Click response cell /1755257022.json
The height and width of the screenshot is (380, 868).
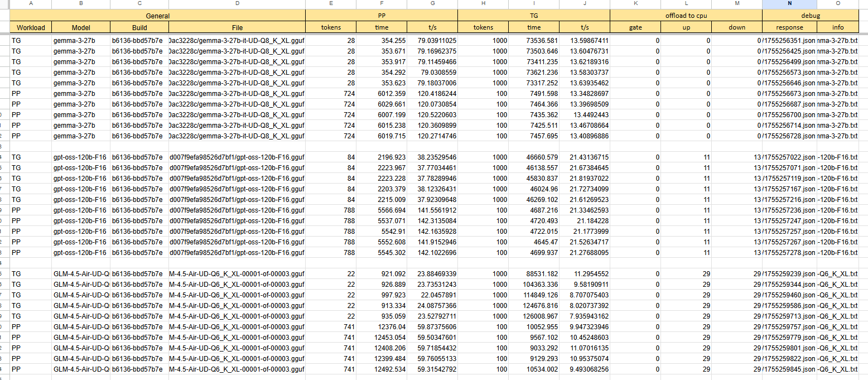coord(789,157)
